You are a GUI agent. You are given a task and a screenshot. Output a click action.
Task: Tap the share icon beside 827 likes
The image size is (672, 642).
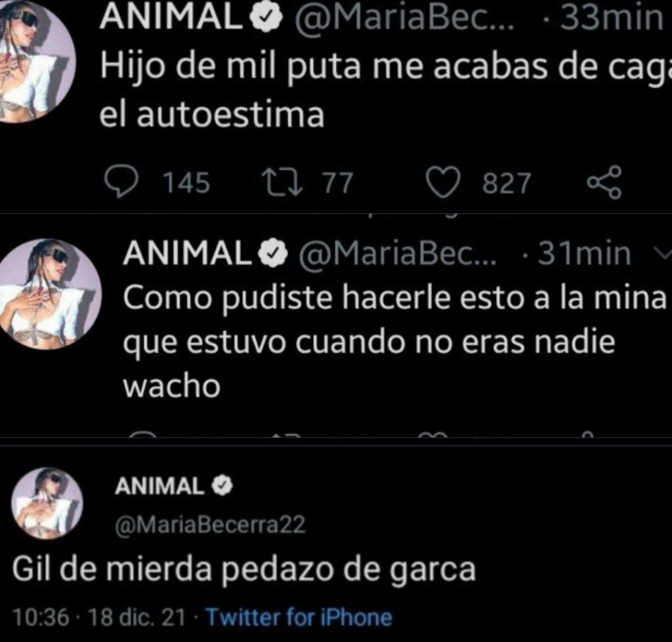coord(604,182)
